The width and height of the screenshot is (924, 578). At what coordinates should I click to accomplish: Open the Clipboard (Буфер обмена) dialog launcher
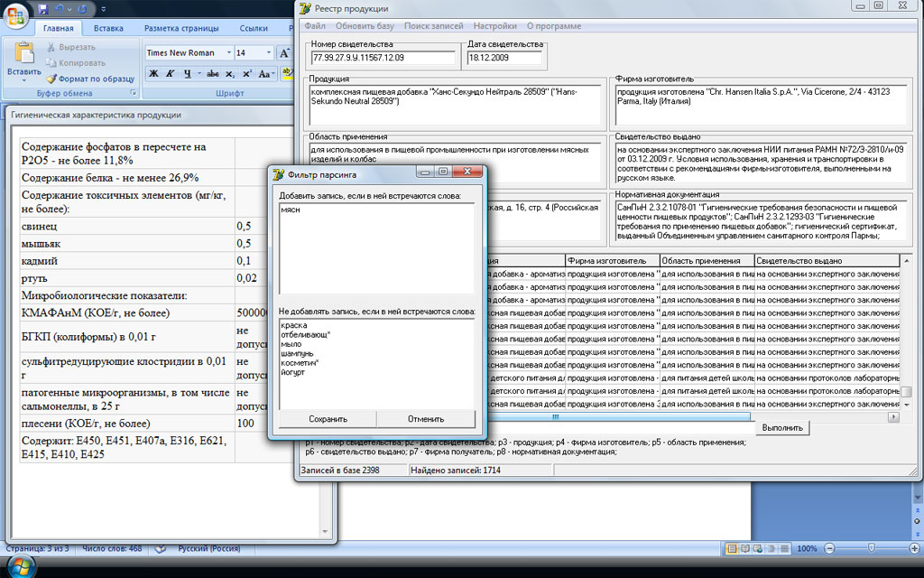pyautogui.click(x=134, y=93)
